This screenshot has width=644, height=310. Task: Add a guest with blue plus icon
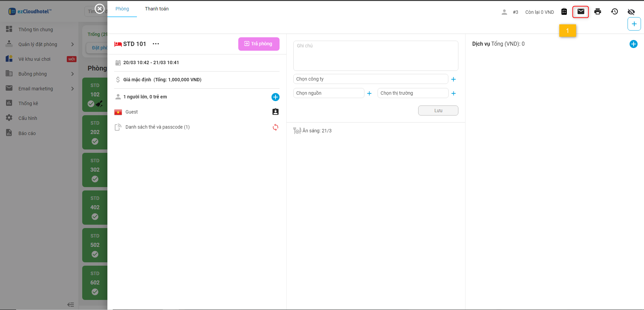pyautogui.click(x=275, y=97)
